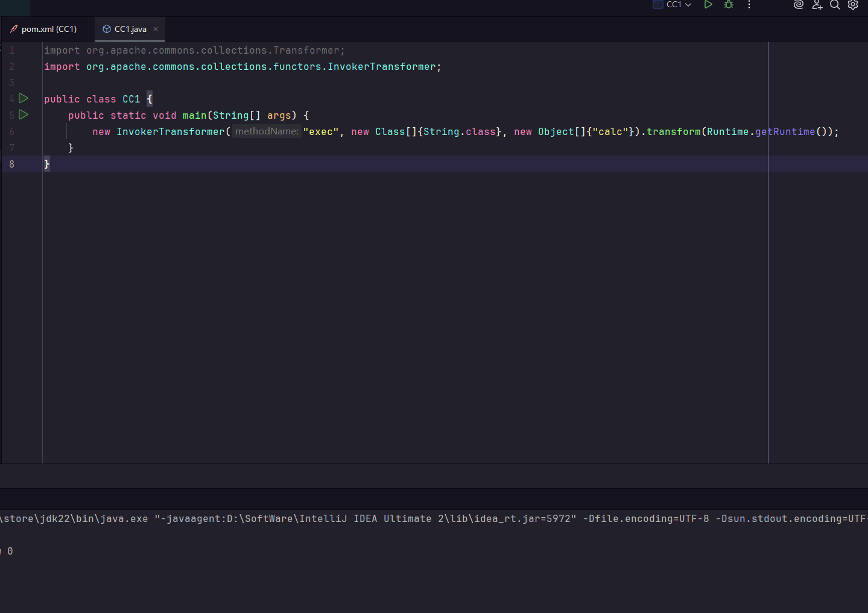Open the AI Assistant swirl icon
The width and height of the screenshot is (868, 613).
799,5
